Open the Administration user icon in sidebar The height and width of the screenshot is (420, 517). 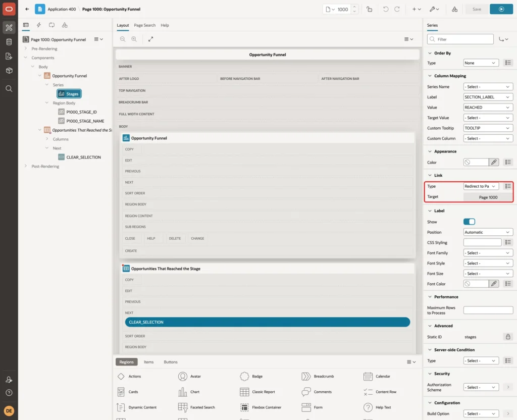click(9, 380)
